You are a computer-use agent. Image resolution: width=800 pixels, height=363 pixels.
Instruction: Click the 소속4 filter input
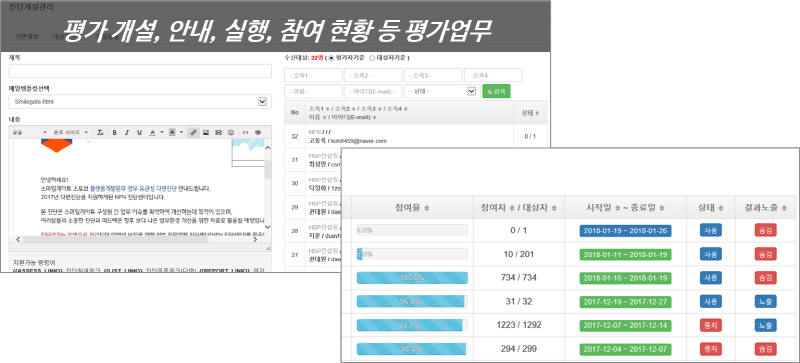point(493,76)
